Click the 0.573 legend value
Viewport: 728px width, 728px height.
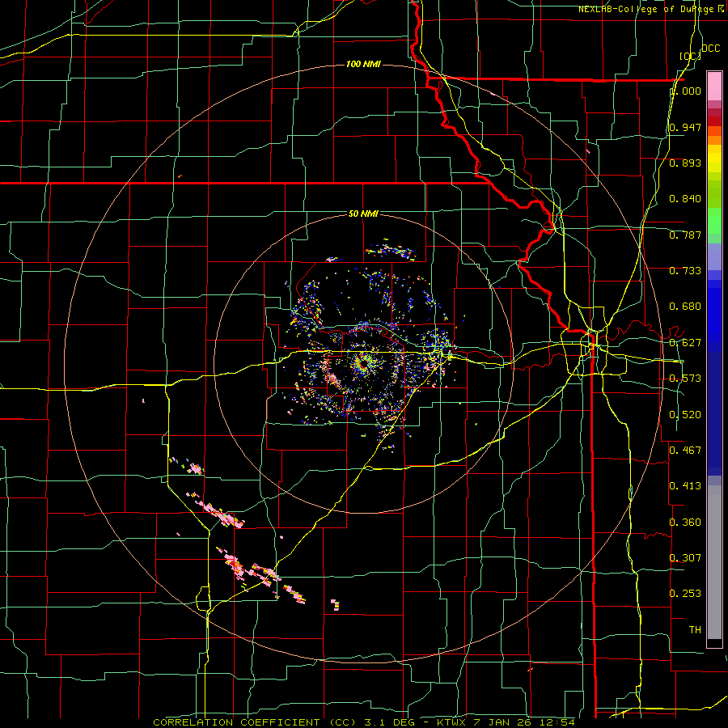[685, 379]
